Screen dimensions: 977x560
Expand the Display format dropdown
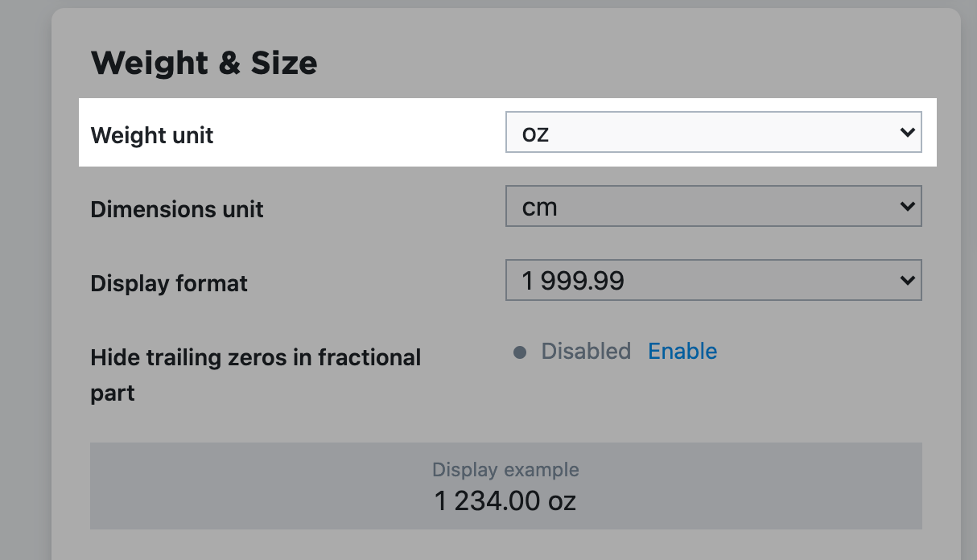coord(713,280)
